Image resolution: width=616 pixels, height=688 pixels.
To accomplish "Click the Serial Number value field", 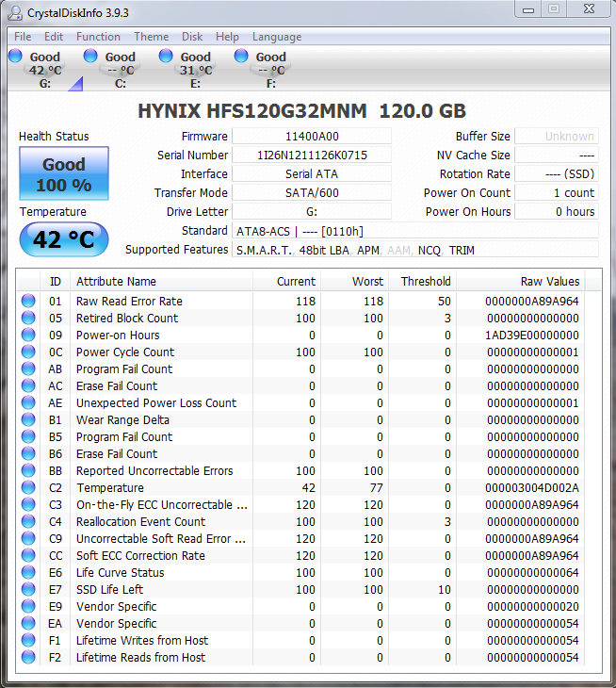I will 312,156.
